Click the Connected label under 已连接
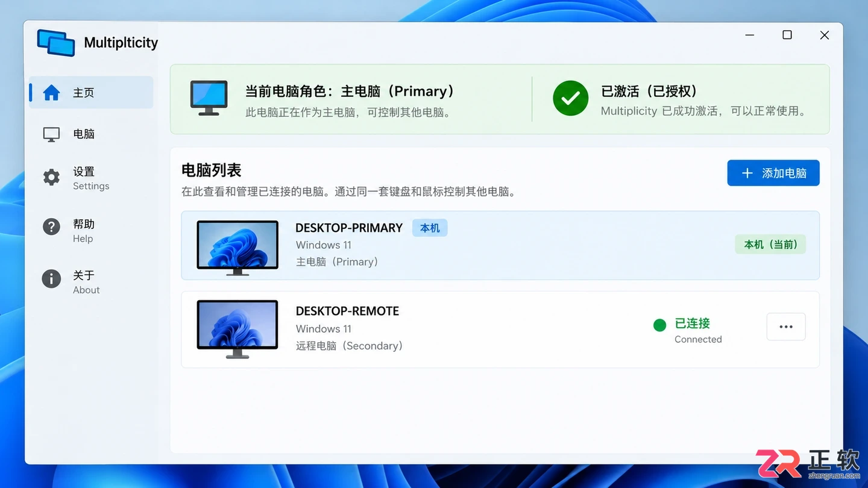Image resolution: width=868 pixels, height=488 pixels. [698, 339]
